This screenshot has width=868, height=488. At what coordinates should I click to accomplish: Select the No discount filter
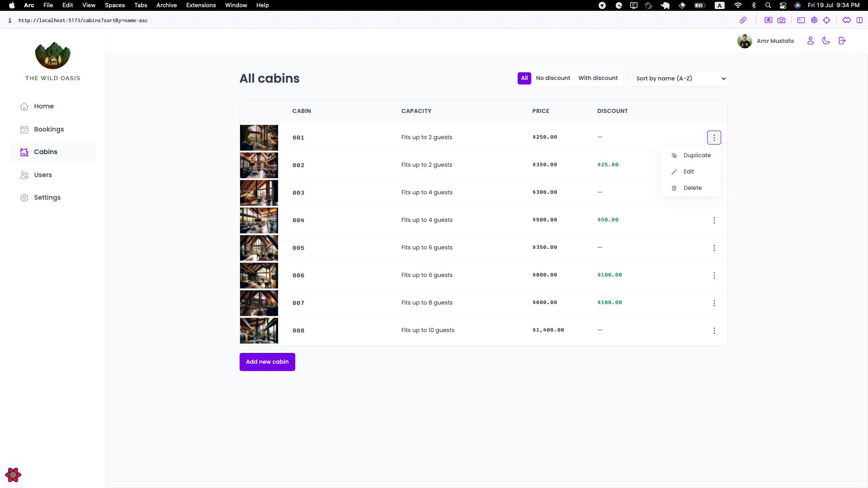553,78
